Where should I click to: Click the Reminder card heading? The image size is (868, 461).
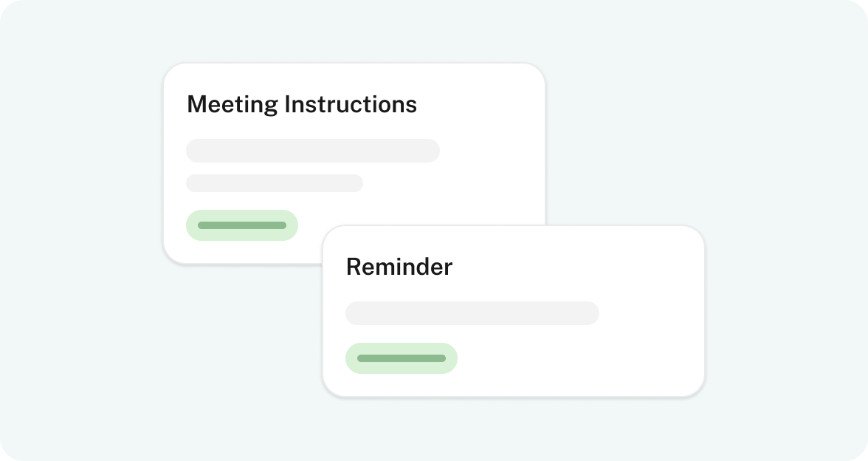click(399, 267)
